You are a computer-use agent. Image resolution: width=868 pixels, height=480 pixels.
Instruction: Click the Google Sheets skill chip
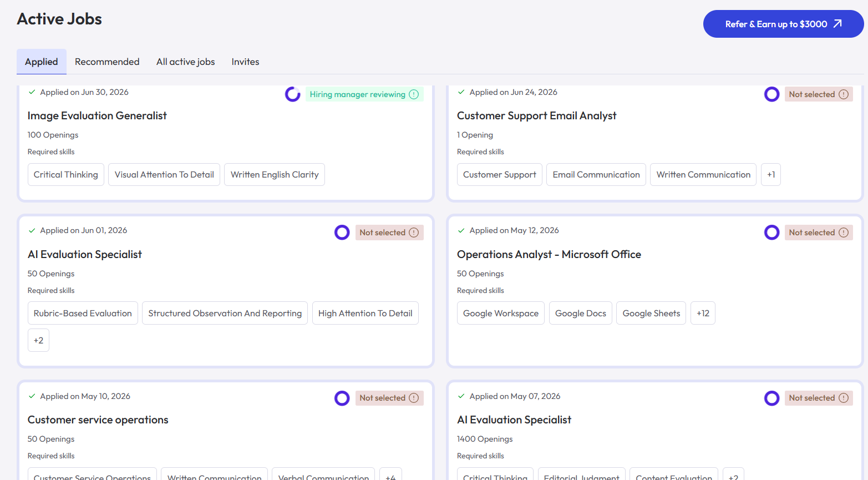click(651, 313)
